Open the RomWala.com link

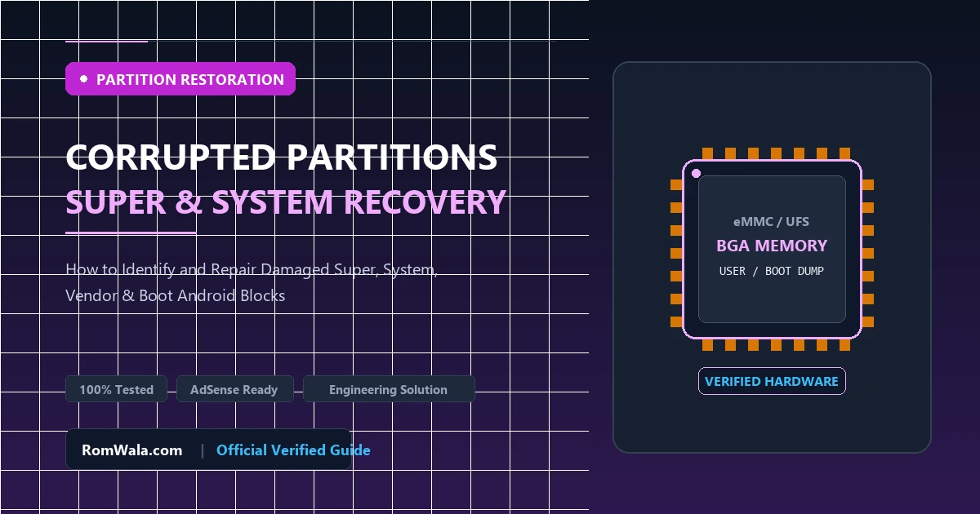(x=132, y=450)
